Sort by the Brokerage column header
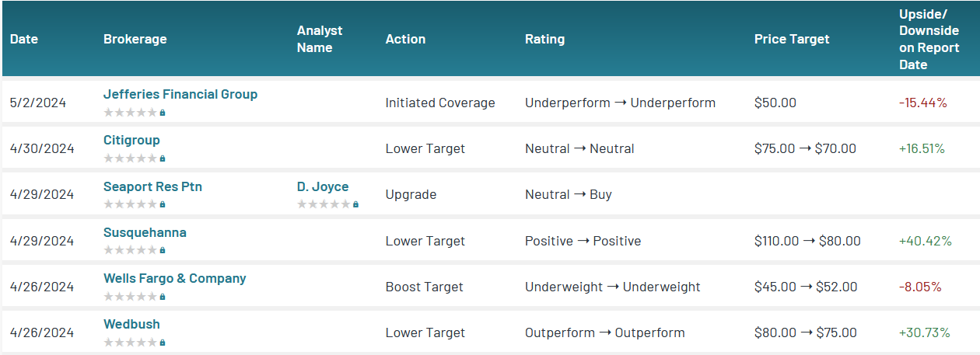Screen dimensions: 980x355 (135, 39)
